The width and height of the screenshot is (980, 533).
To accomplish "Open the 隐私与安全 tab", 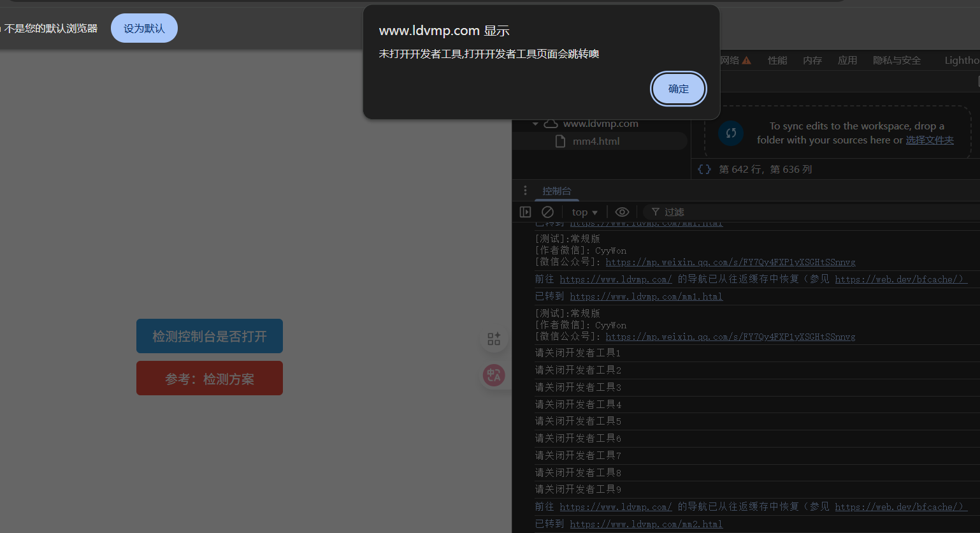I will [x=897, y=61].
